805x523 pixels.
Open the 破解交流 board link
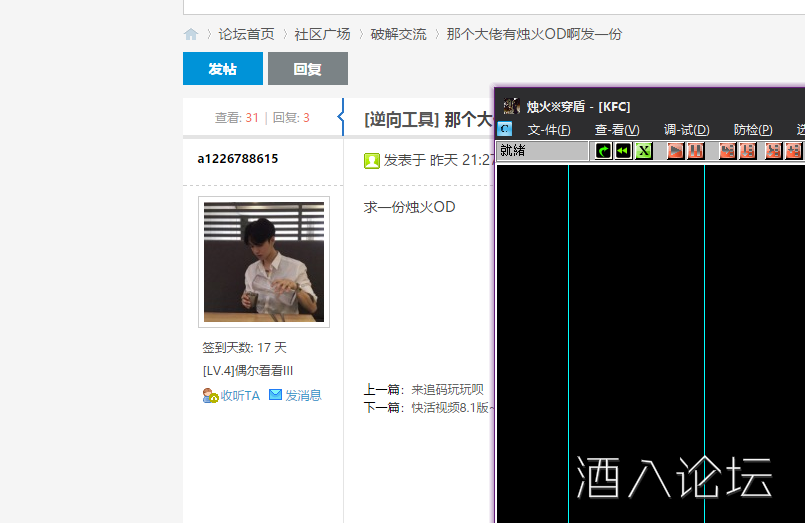398,34
